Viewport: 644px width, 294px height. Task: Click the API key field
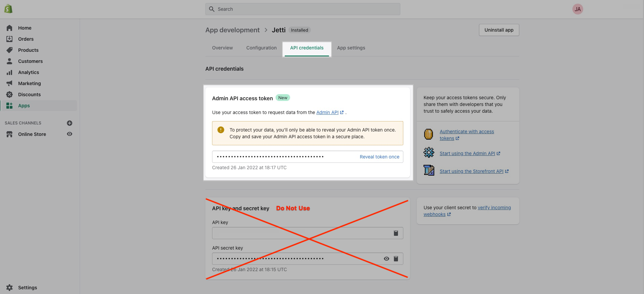pos(308,233)
